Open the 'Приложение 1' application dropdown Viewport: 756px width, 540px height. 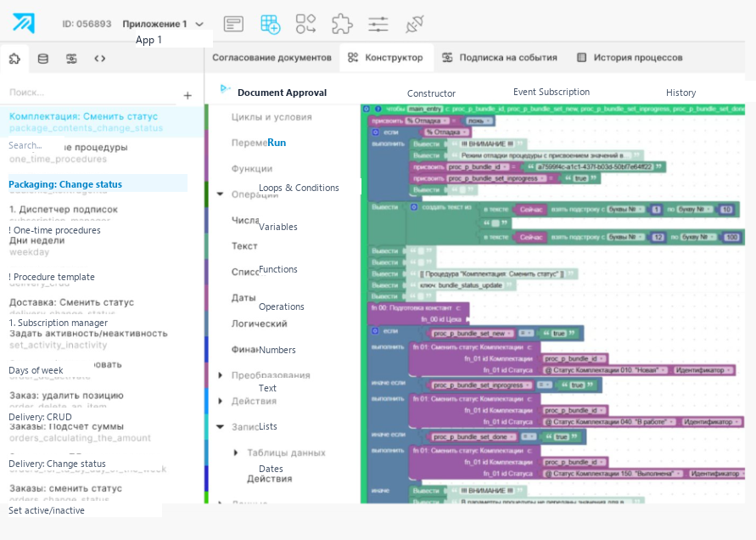click(x=163, y=24)
